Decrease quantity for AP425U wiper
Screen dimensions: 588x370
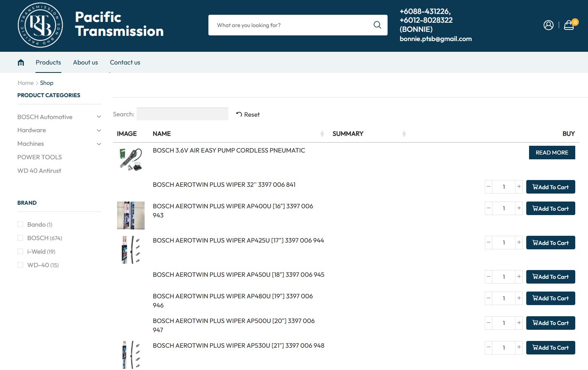tap(489, 243)
